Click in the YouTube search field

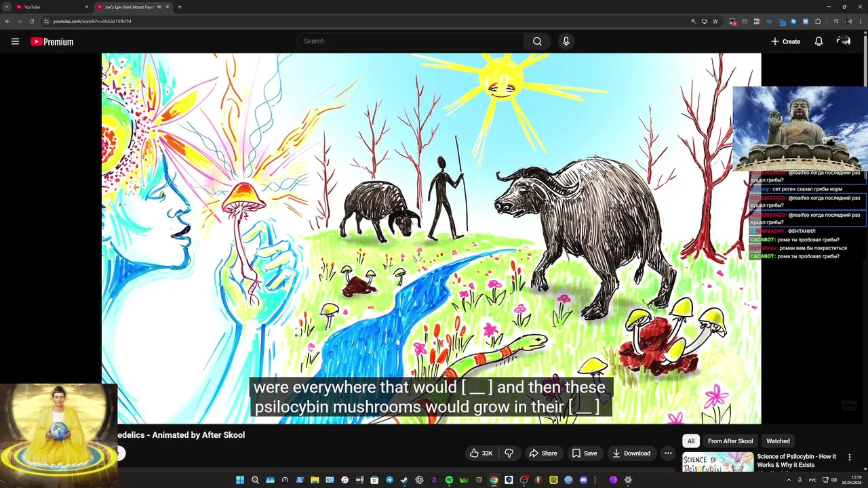(x=410, y=41)
